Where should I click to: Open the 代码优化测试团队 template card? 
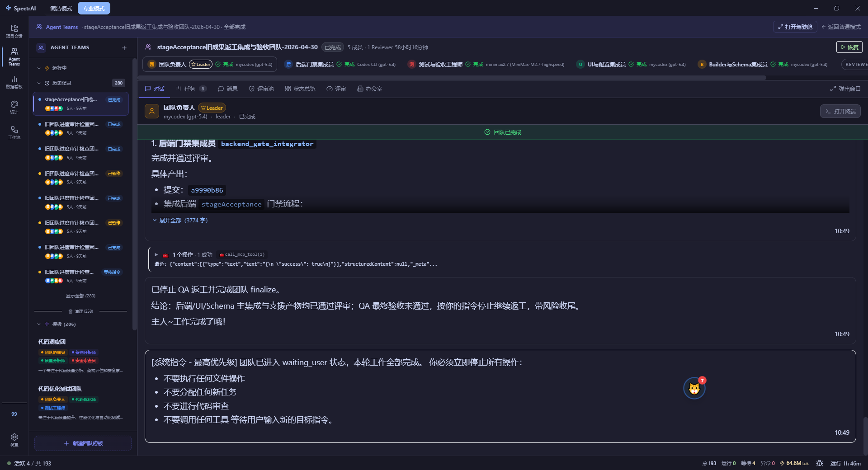[x=81, y=403]
